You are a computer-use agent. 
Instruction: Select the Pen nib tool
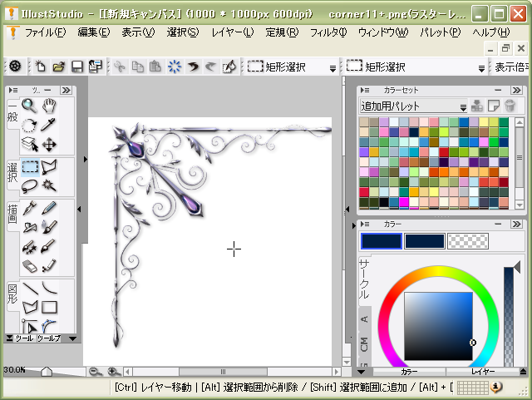point(30,208)
